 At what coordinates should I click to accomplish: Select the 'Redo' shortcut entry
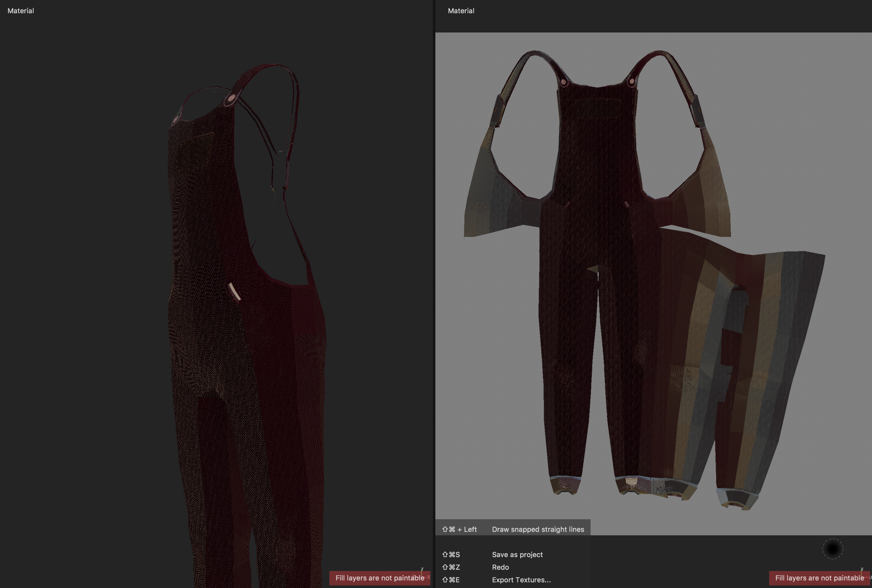click(500, 567)
